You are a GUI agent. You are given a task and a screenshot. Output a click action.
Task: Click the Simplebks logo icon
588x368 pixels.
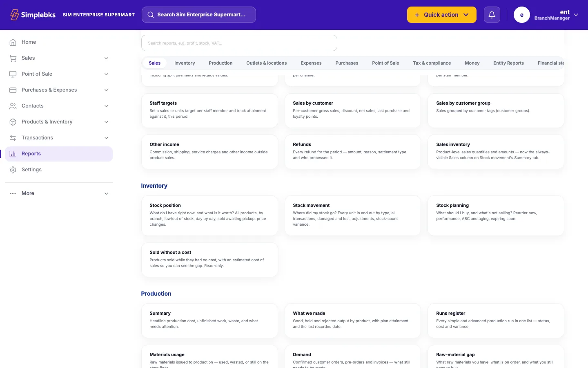(15, 15)
